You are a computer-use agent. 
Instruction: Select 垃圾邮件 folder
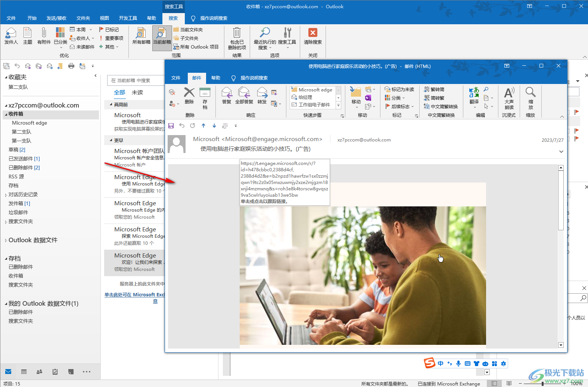(x=18, y=212)
